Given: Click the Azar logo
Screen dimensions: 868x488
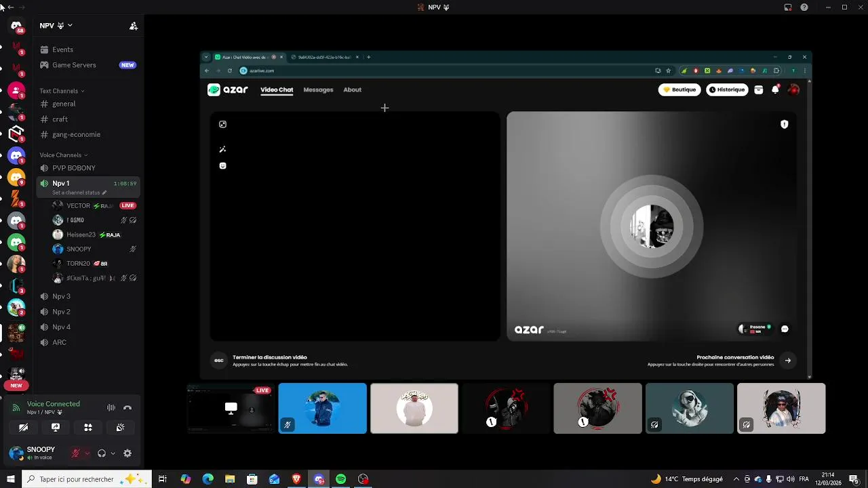Looking at the screenshot, I should pyautogui.click(x=228, y=89).
